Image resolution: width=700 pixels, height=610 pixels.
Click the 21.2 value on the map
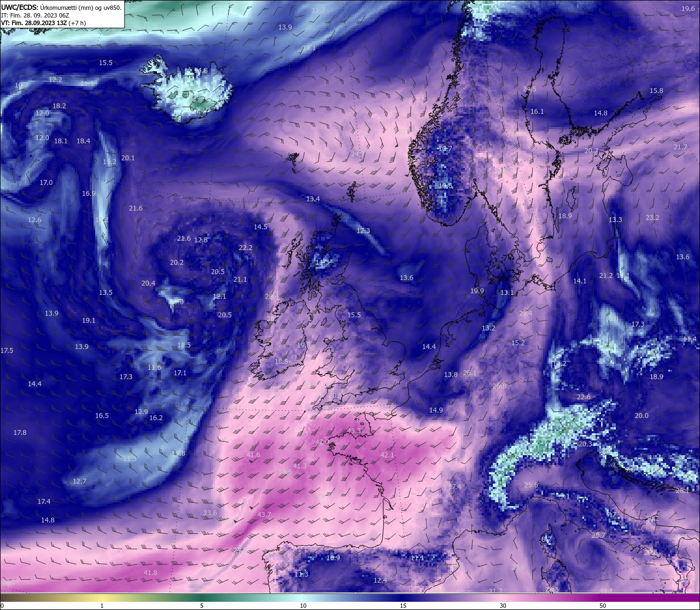[x=606, y=276]
